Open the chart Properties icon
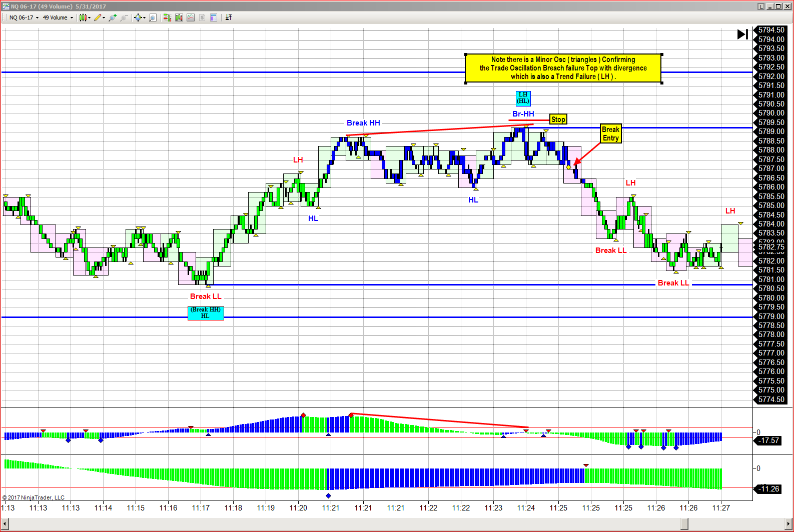The image size is (794, 532). click(x=214, y=17)
